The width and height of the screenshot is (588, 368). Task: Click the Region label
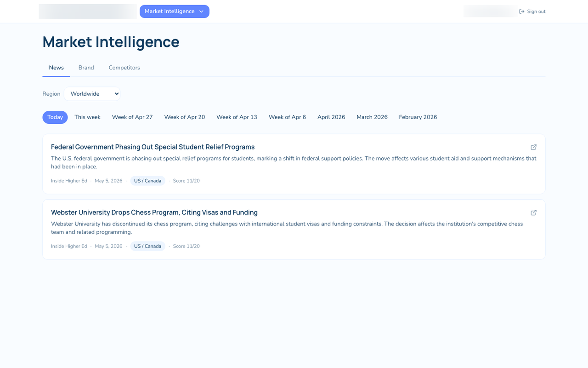51,94
